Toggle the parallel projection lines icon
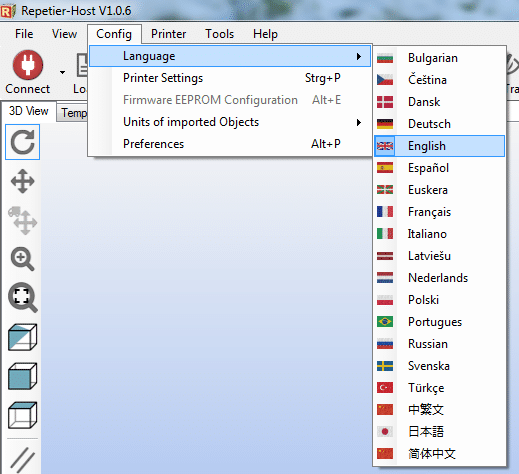This screenshot has width=519, height=474. pos(22,460)
